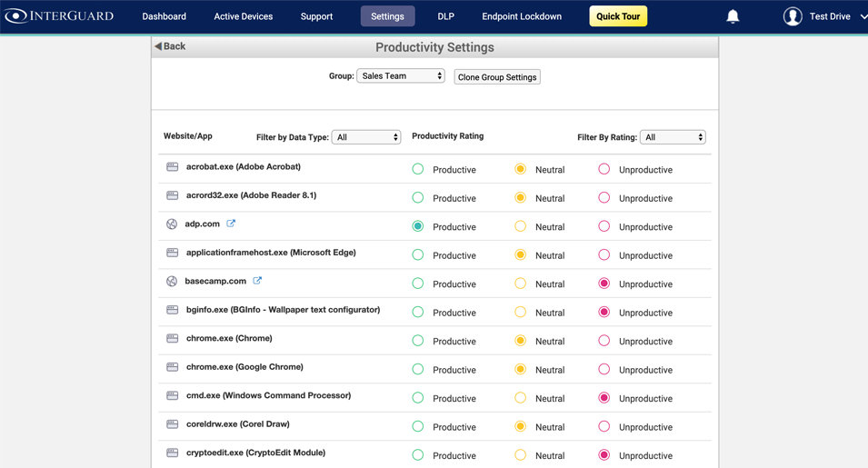The image size is (868, 468).
Task: Click the Clone Group Settings button
Action: (x=497, y=77)
